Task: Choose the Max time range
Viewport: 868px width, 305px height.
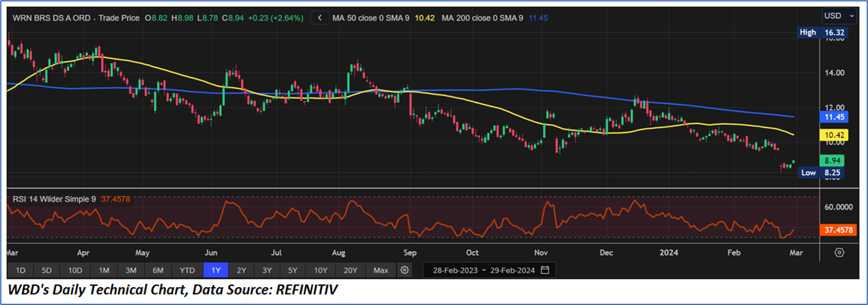Action: [x=381, y=270]
